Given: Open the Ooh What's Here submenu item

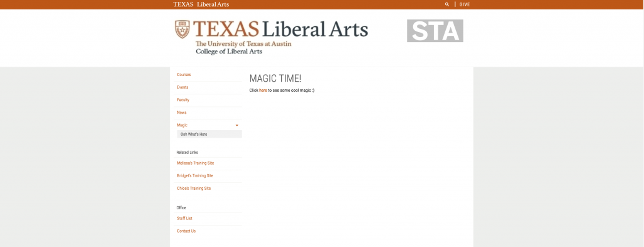Looking at the screenshot, I should pyautogui.click(x=209, y=134).
